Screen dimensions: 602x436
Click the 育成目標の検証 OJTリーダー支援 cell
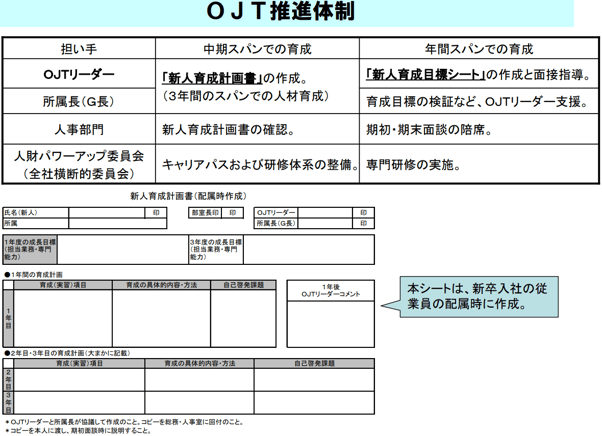point(476,102)
